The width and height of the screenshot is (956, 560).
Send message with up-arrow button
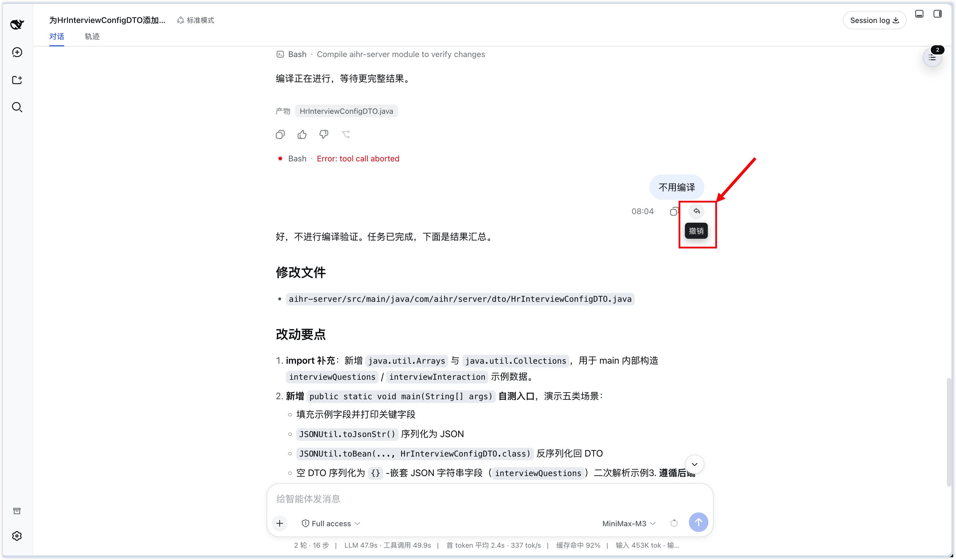click(698, 522)
